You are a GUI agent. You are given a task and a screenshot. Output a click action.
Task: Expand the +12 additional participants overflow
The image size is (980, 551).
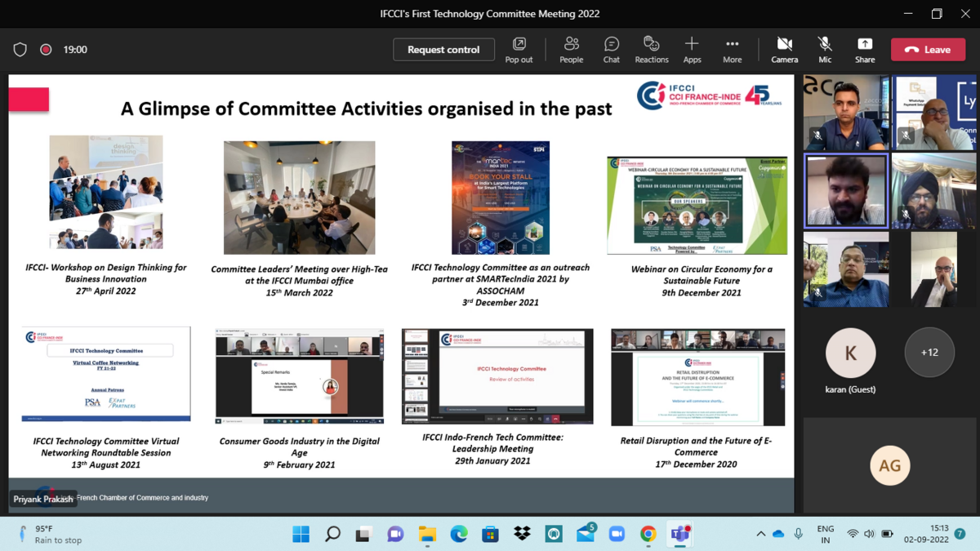pos(929,353)
